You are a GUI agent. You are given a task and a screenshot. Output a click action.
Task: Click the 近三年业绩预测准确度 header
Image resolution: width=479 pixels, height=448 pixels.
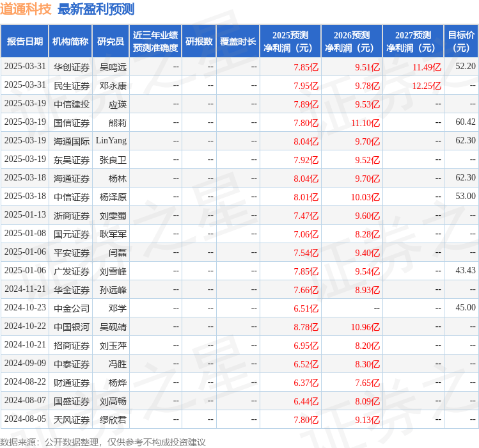(x=155, y=42)
